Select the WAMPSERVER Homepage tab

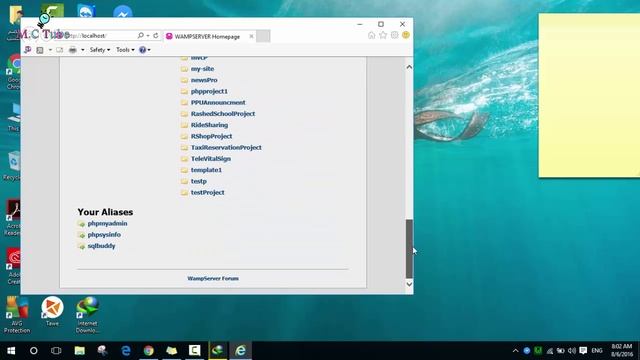[x=207, y=37]
